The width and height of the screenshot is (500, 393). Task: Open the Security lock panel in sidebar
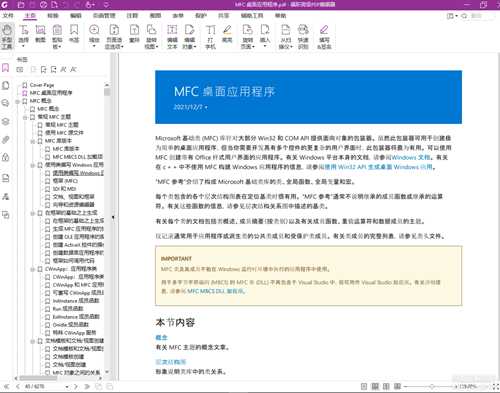[6, 157]
